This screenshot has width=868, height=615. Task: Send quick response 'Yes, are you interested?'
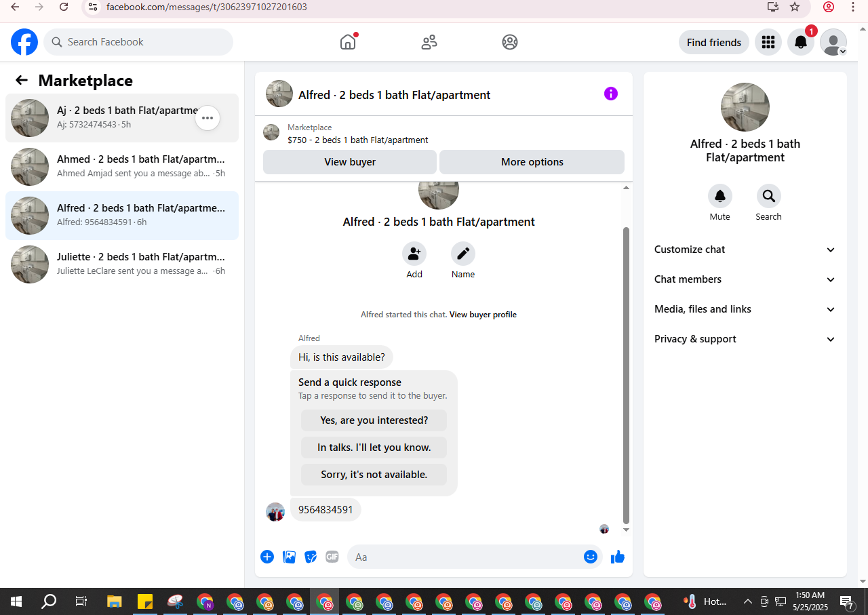pyautogui.click(x=374, y=420)
